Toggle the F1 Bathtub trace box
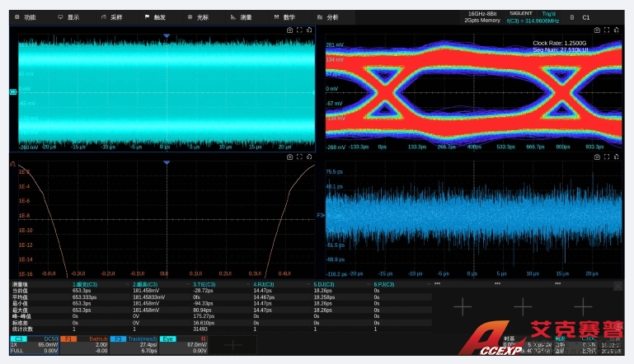Screen dimensions: 634x364 [86, 344]
